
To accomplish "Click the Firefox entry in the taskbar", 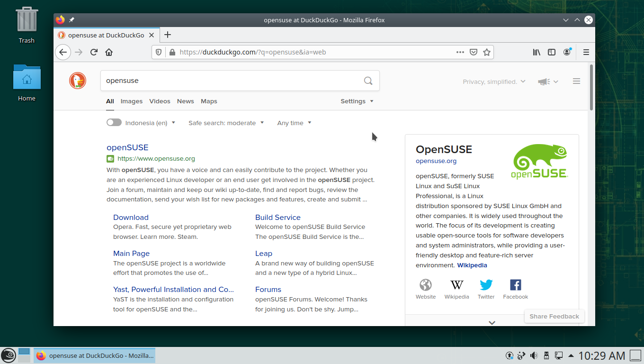I will coord(94,355).
